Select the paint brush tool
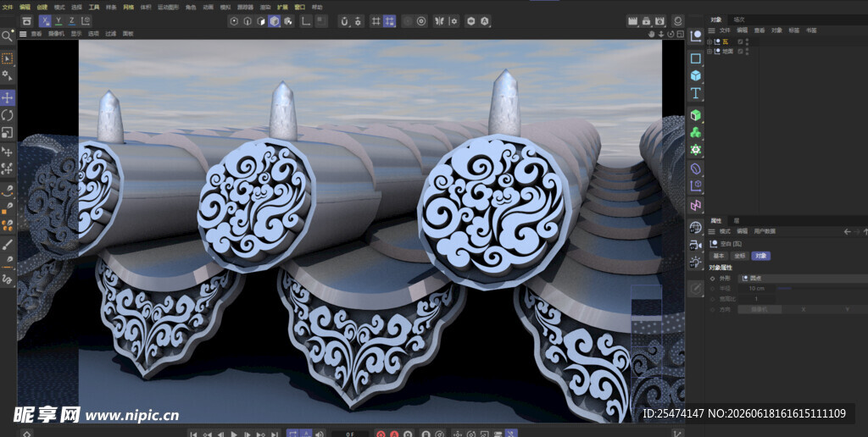 [8, 244]
